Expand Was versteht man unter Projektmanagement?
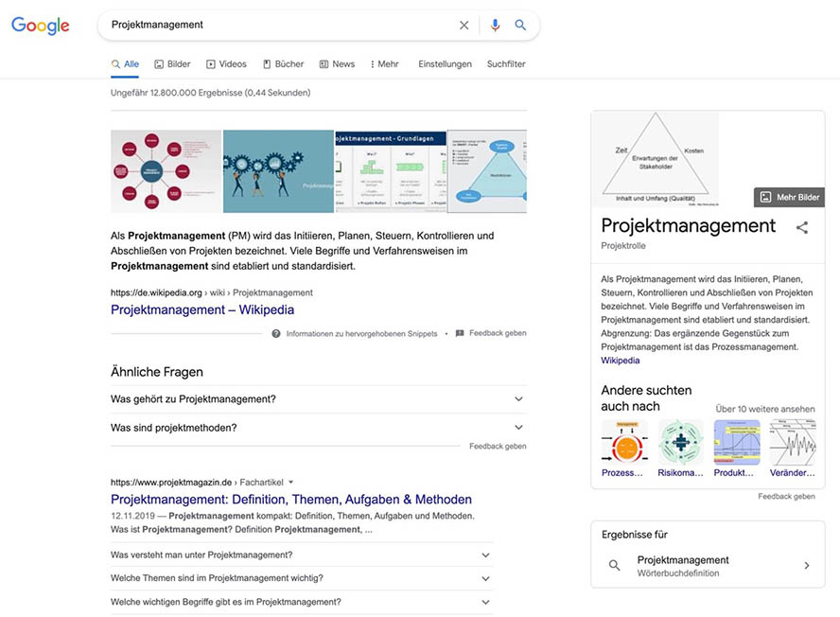The width and height of the screenshot is (840, 617). (x=302, y=555)
